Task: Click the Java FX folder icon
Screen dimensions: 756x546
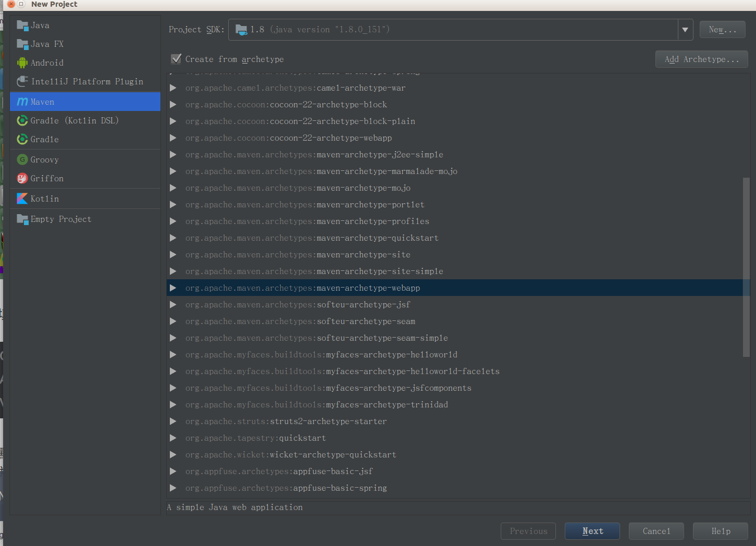Action: click(x=22, y=44)
